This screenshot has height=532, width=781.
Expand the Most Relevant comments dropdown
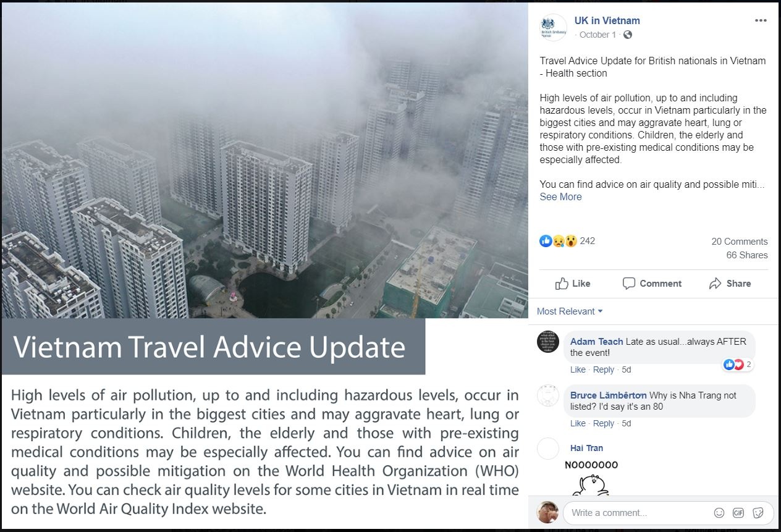coord(570,311)
